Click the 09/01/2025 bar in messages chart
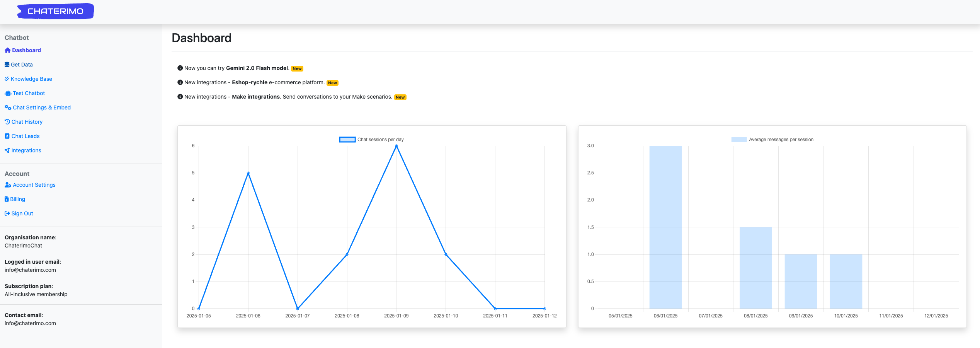The width and height of the screenshot is (980, 348). pyautogui.click(x=801, y=281)
